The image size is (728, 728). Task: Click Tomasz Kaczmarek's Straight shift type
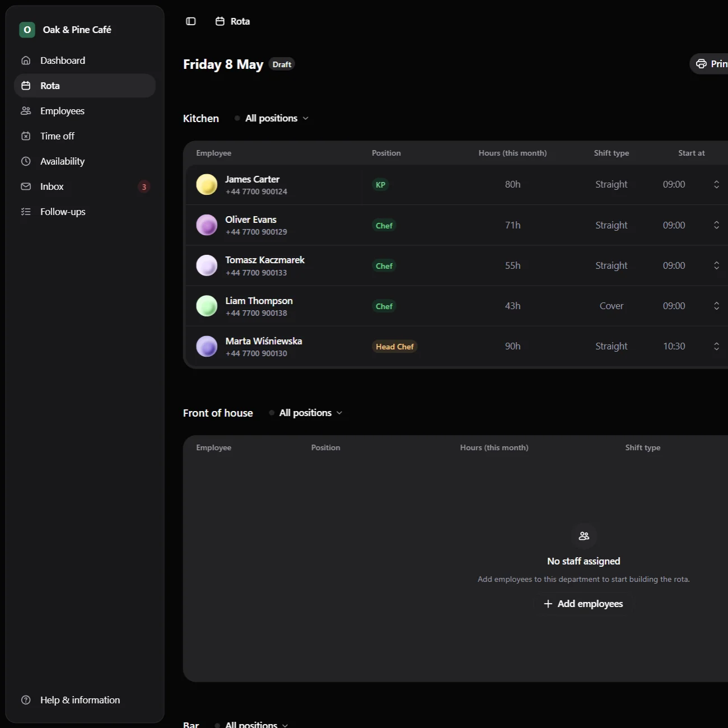[x=612, y=265]
